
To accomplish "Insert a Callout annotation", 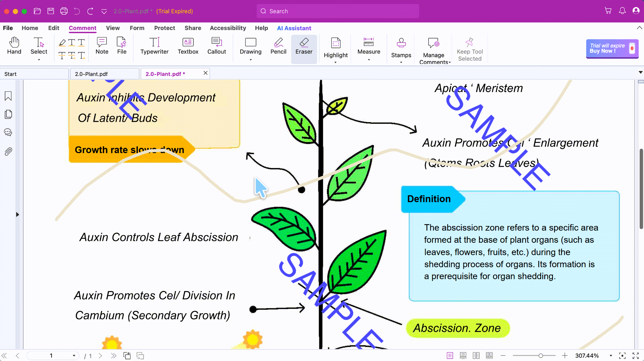I will (x=217, y=46).
